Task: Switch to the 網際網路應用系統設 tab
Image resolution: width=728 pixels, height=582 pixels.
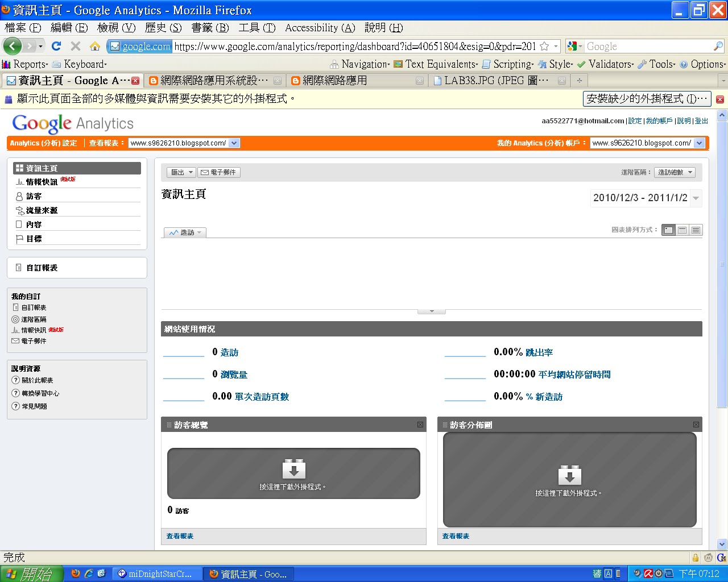Action: click(x=214, y=81)
